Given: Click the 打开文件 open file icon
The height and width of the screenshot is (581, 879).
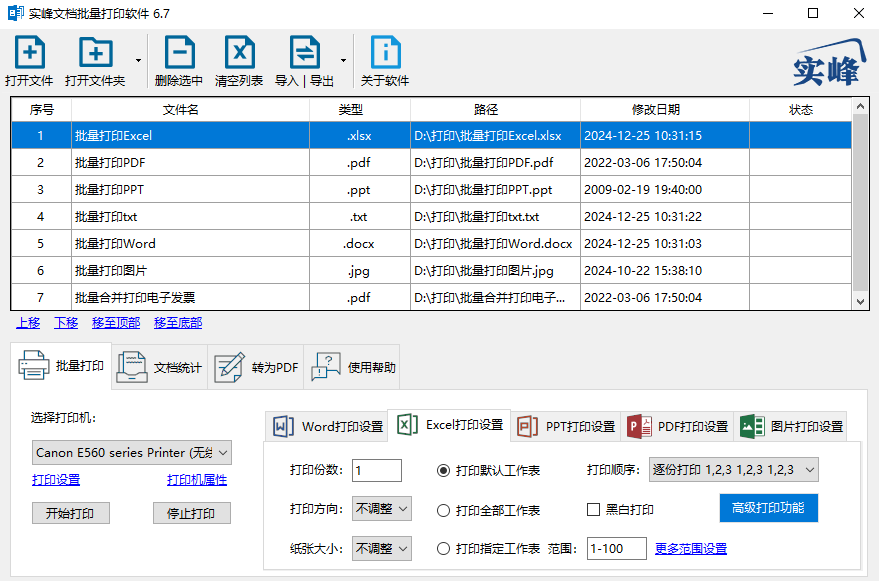Looking at the screenshot, I should click(x=30, y=52).
